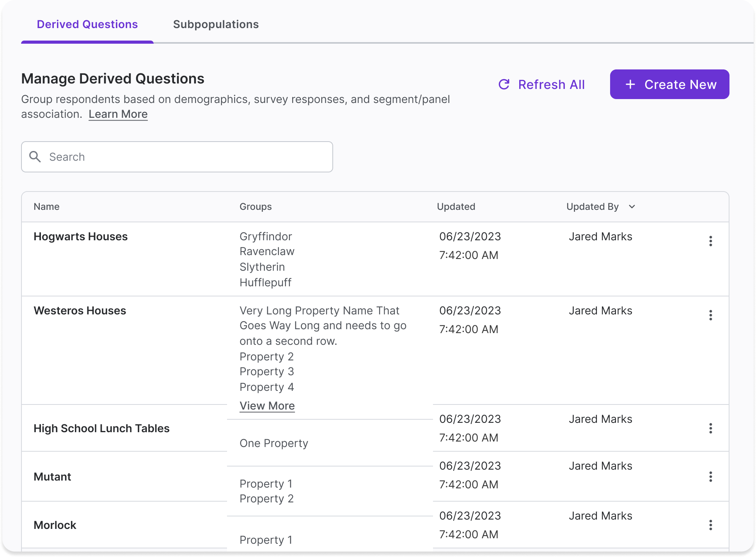Click the Very Long Property Name text
This screenshot has height=557, width=756.
323,326
